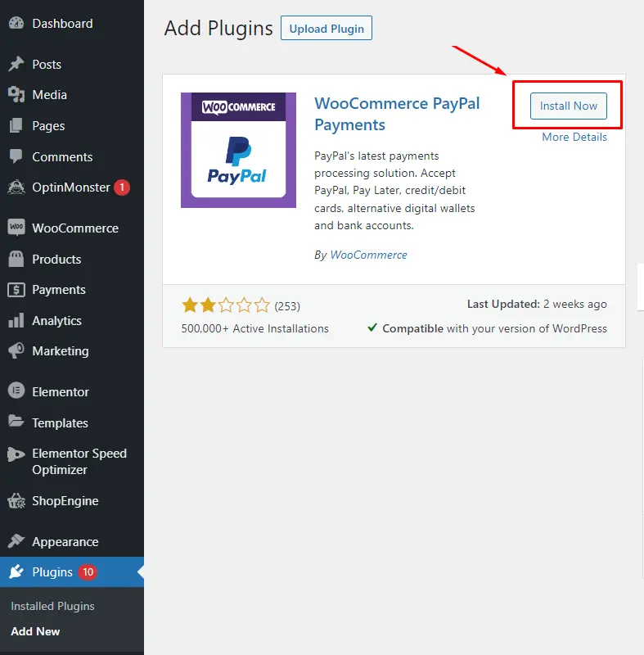Click the Payments dollar icon
The width and height of the screenshot is (644, 655).
(16, 290)
